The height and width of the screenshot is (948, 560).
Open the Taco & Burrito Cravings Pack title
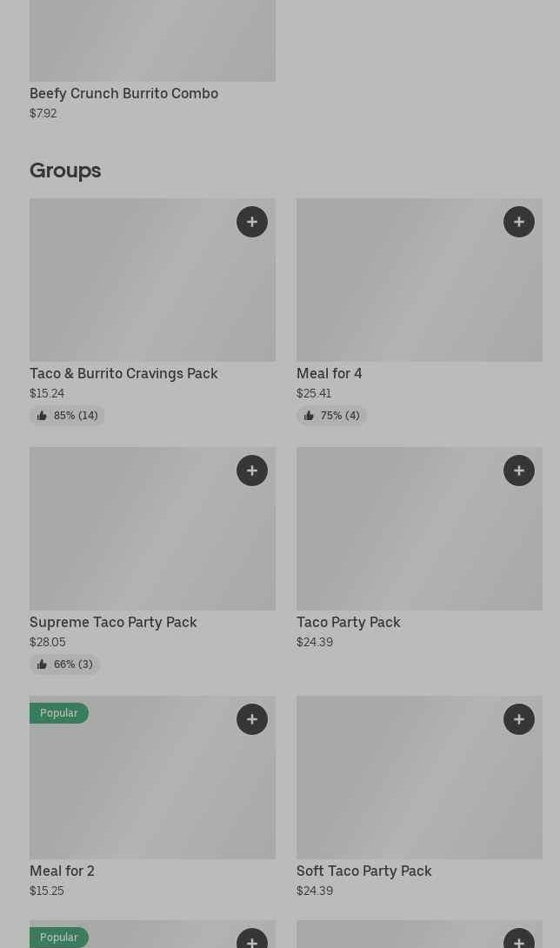pos(123,373)
